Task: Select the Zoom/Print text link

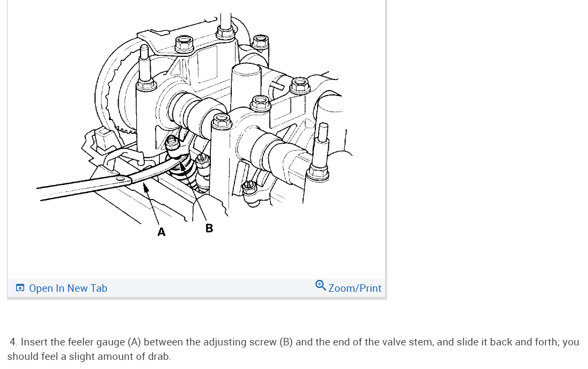Action: (355, 288)
